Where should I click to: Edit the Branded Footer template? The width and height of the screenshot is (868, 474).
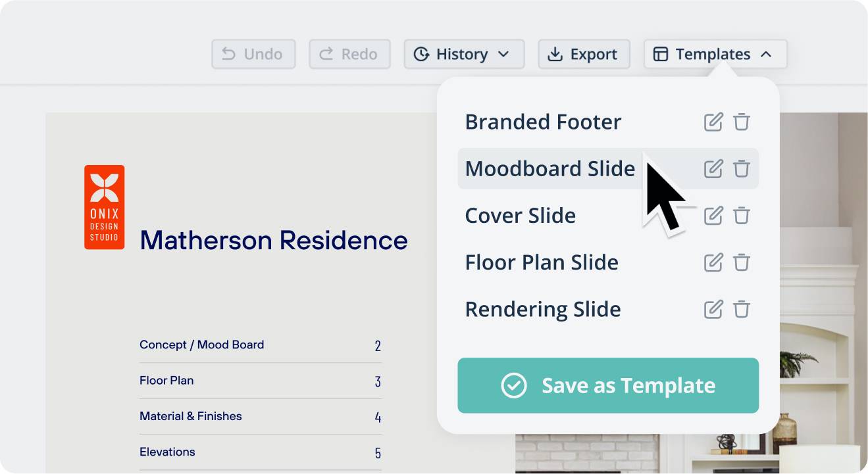tap(713, 122)
